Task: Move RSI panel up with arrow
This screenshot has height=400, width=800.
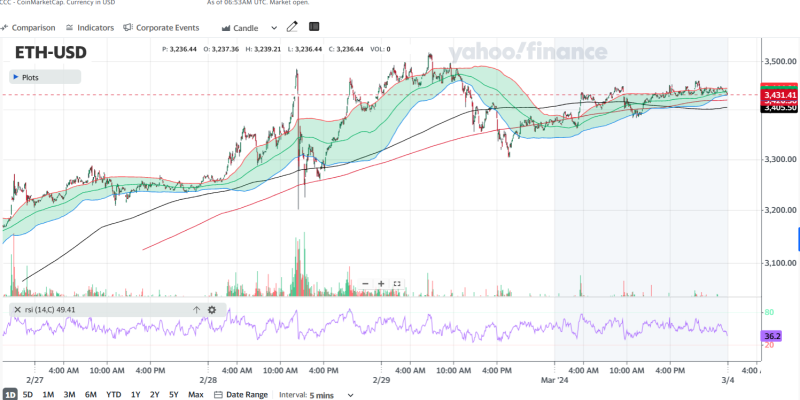Action: [x=196, y=310]
